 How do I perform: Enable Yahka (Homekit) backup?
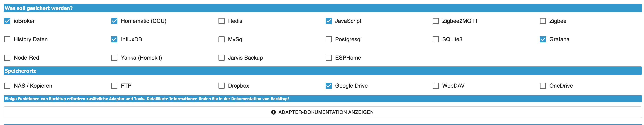click(x=114, y=58)
